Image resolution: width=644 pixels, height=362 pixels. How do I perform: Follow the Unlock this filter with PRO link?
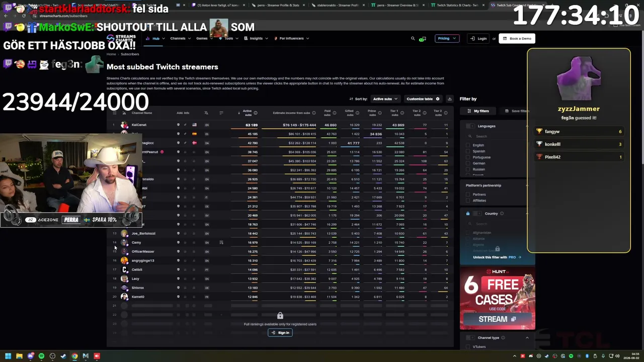click(497, 257)
